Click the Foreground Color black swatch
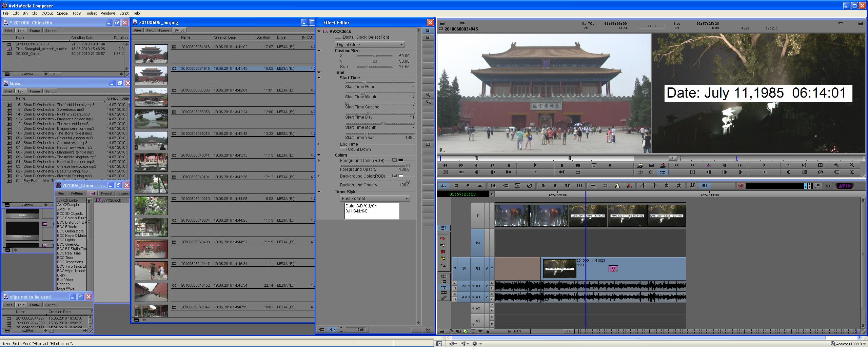Screen dimensions: 868x347 [400, 160]
